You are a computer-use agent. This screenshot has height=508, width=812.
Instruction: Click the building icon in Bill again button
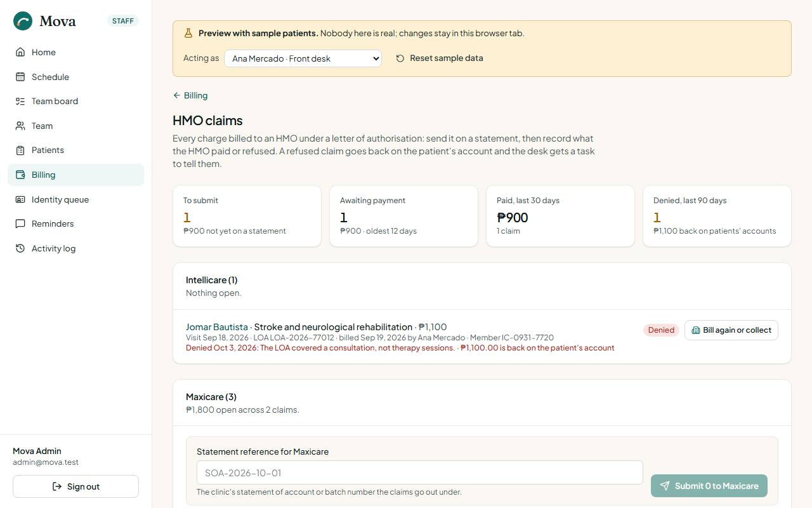695,330
